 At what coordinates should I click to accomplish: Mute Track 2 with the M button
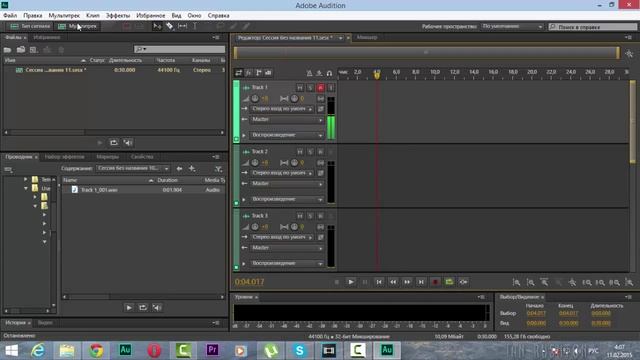(300, 152)
